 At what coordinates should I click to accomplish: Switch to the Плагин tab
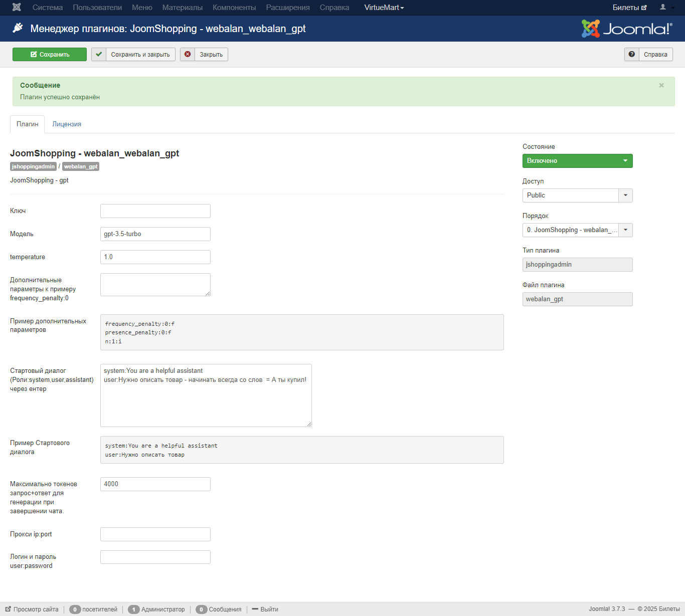point(28,124)
